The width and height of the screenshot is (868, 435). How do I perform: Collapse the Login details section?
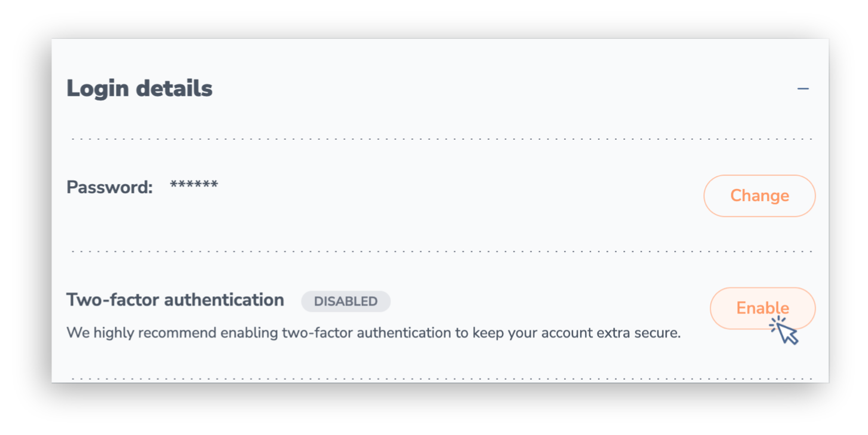pos(803,89)
